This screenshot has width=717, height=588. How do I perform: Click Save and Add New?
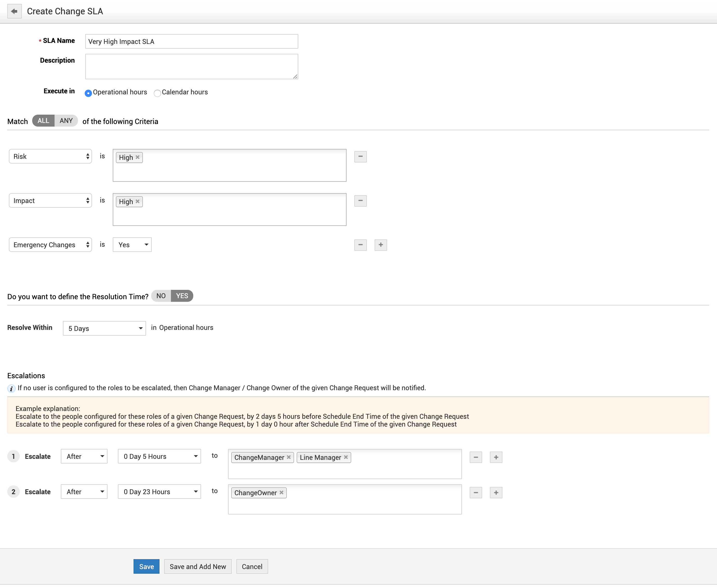pos(198,567)
